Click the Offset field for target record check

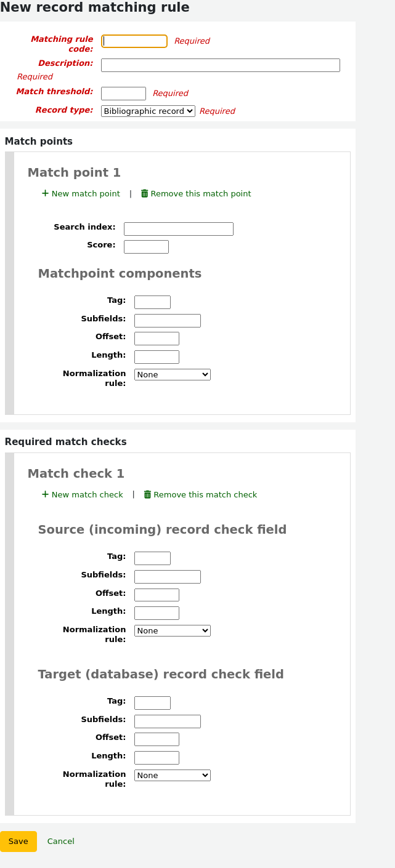157,739
